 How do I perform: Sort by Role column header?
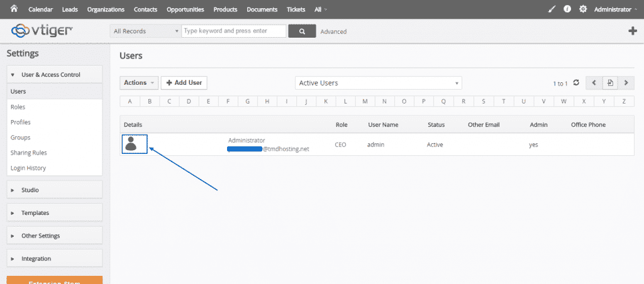point(341,125)
